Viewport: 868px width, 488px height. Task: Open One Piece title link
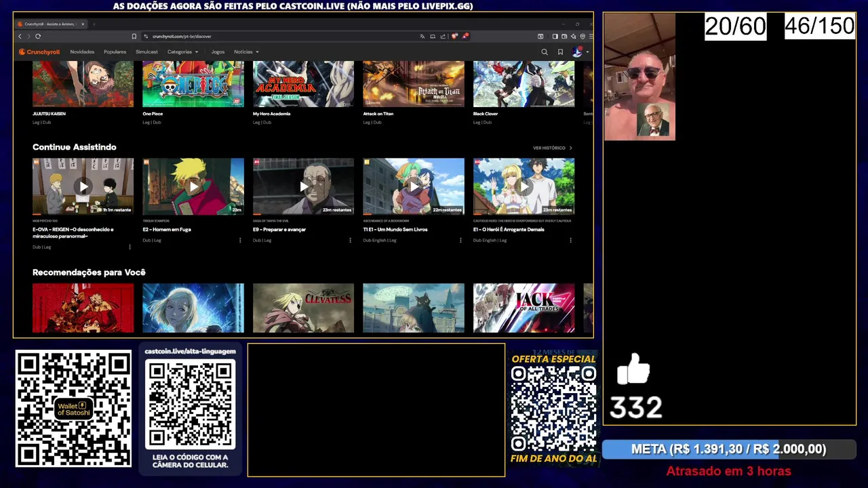153,114
